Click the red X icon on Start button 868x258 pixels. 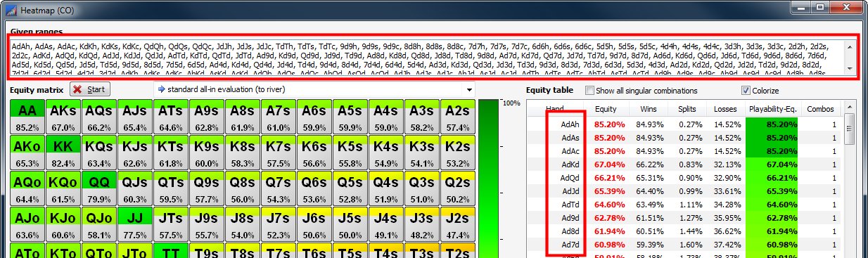click(x=79, y=90)
